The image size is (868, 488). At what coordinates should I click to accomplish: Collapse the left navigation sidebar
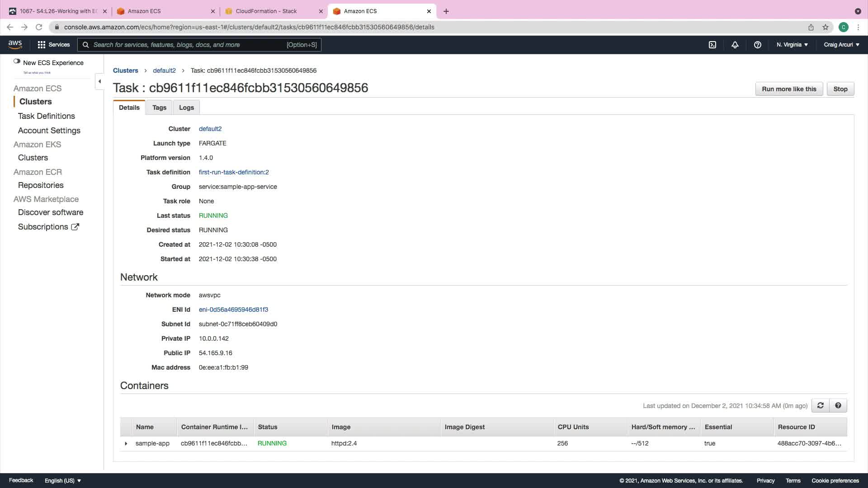[x=99, y=82]
